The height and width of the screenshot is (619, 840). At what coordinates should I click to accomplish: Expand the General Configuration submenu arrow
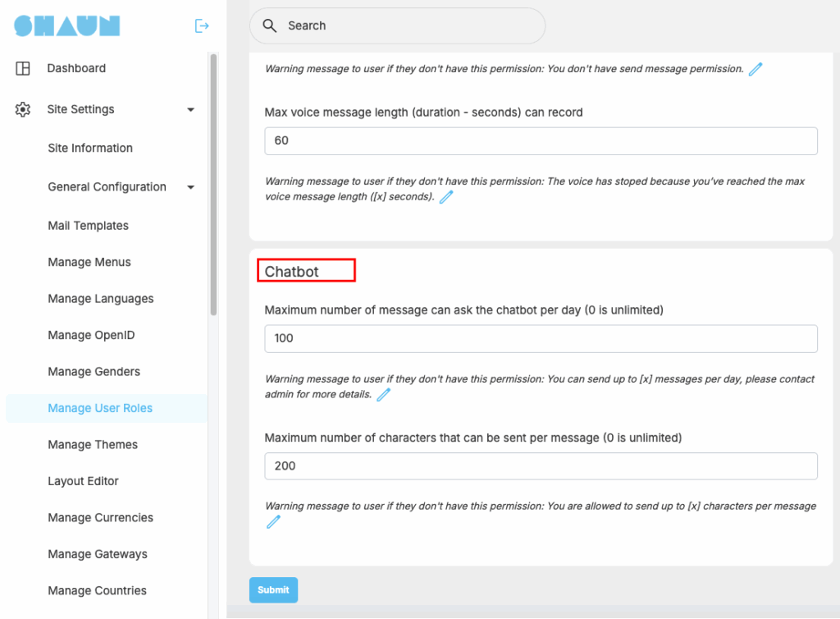[190, 187]
